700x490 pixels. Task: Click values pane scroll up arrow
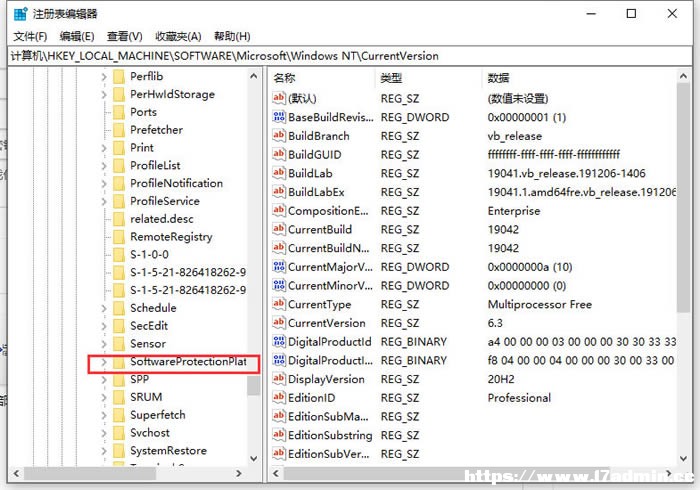683,76
